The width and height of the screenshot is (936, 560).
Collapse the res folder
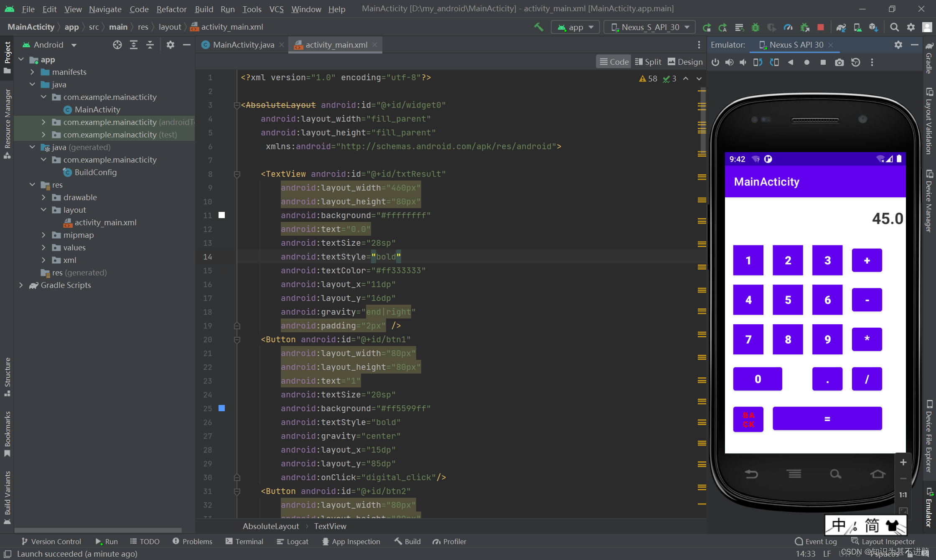click(32, 185)
